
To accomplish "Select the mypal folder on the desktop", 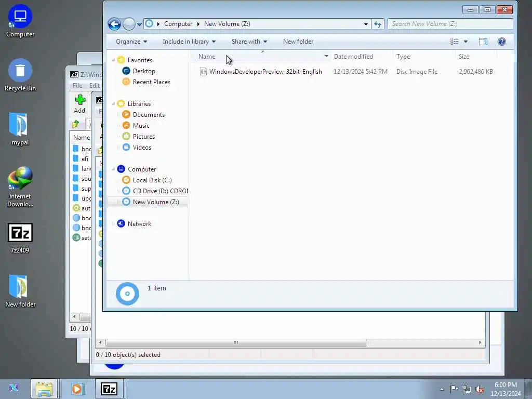I will click(20, 129).
